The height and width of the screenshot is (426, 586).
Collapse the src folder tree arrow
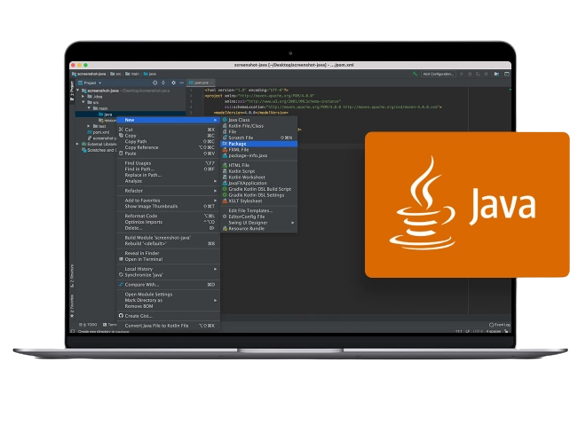tap(83, 102)
